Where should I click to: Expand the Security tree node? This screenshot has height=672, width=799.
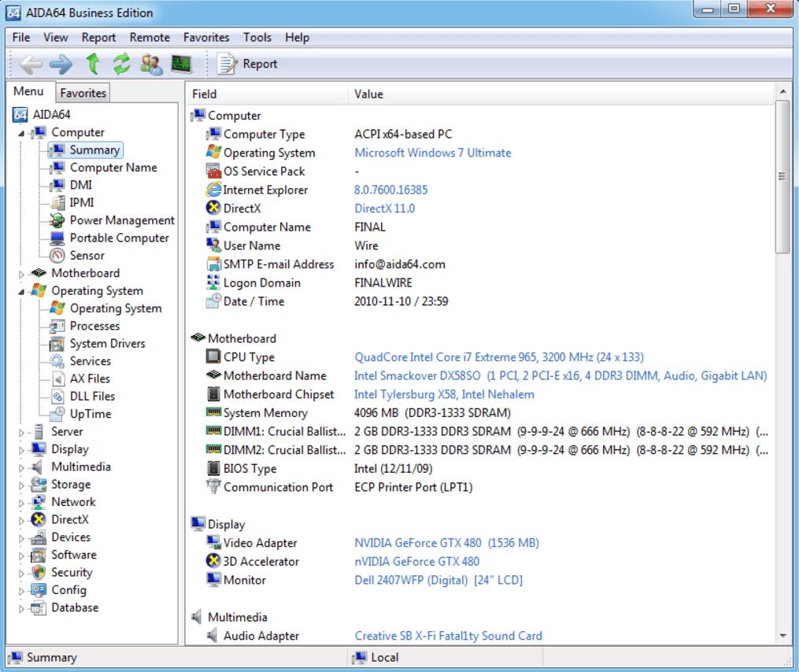tap(22, 574)
